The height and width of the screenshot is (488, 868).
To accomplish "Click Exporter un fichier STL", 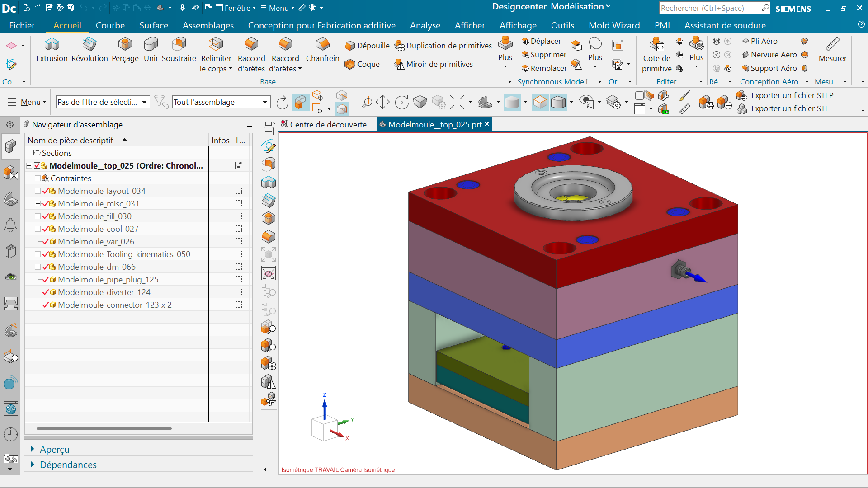I will tap(783, 108).
